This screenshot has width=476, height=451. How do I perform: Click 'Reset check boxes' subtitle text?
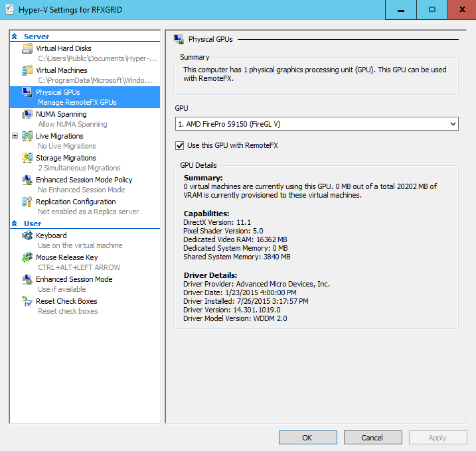tap(68, 311)
